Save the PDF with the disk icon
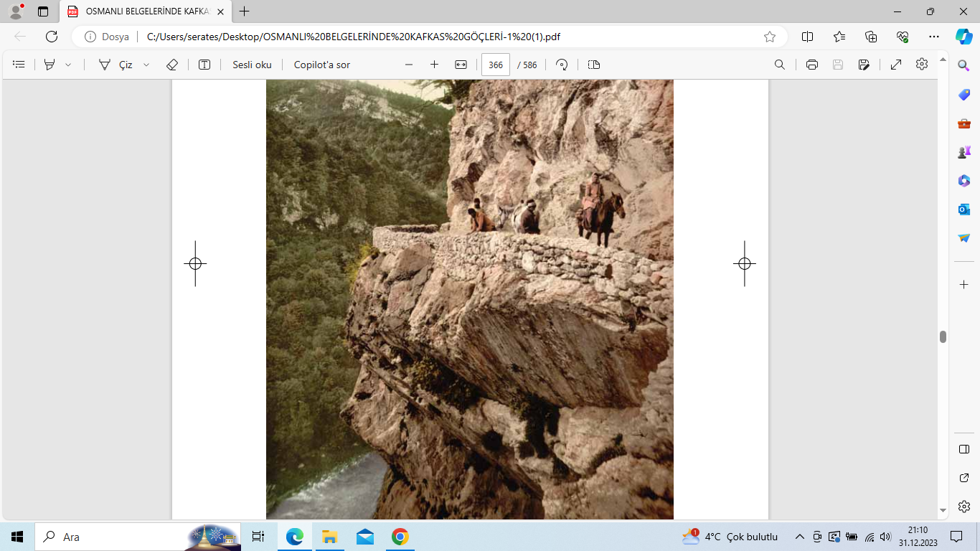The image size is (980, 551). [838, 65]
